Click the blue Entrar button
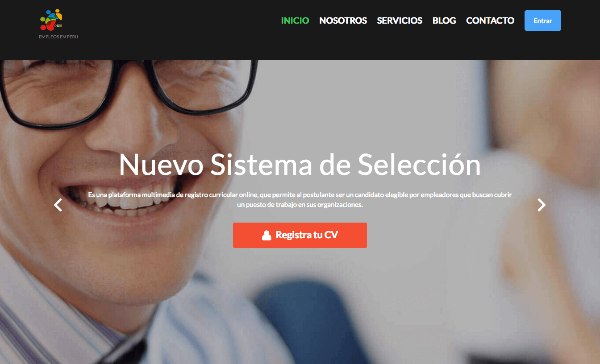The width and height of the screenshot is (600, 364). click(x=543, y=21)
